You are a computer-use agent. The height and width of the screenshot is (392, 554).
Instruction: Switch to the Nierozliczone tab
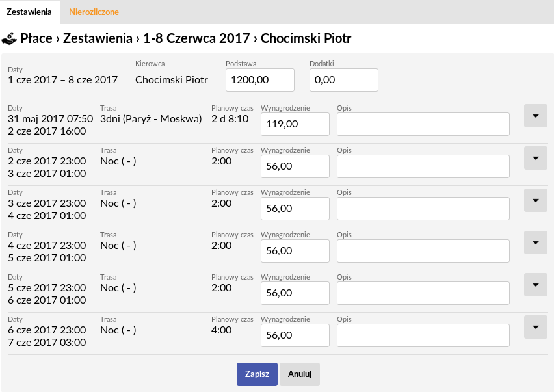pos(94,12)
